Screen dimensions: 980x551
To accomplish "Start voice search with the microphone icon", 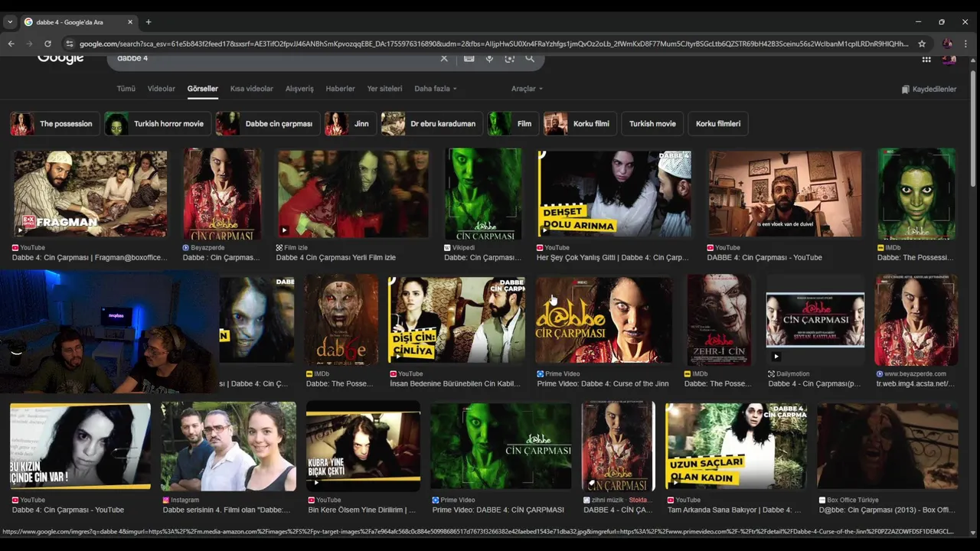I will [x=489, y=58].
